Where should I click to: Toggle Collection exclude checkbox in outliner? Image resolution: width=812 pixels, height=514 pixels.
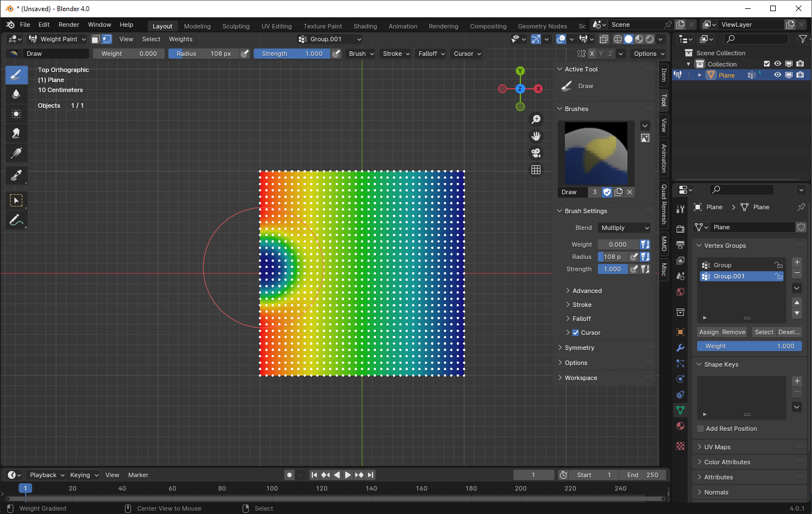767,64
